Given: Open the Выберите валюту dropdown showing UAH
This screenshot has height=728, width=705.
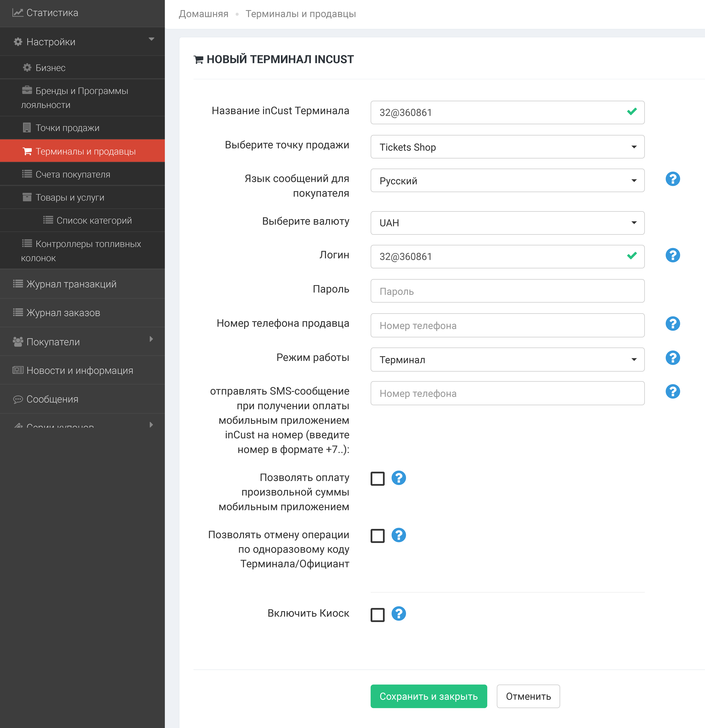Looking at the screenshot, I should pyautogui.click(x=507, y=223).
